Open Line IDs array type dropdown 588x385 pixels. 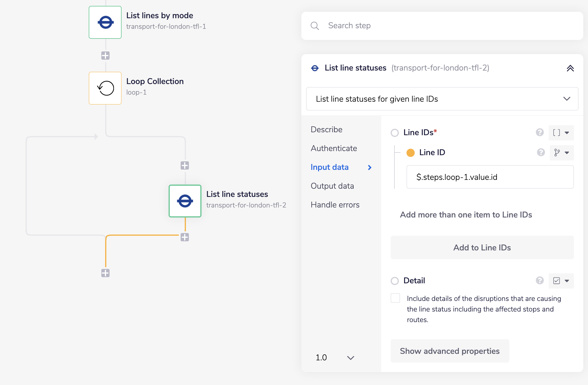[561, 133]
